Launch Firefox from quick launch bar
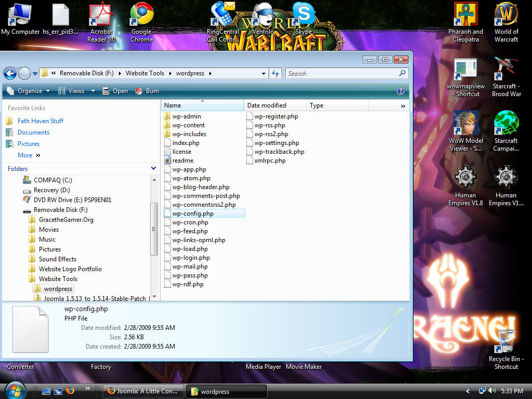The image size is (532, 399). [x=70, y=391]
